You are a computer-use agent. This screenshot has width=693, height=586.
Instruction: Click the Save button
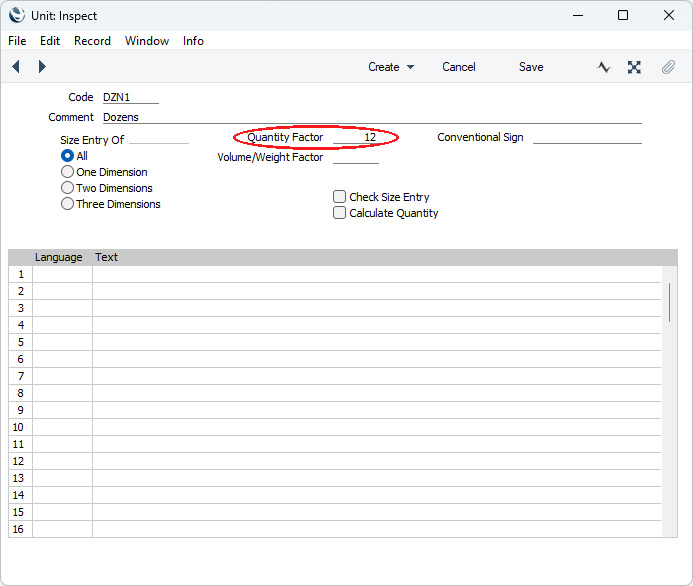click(531, 67)
